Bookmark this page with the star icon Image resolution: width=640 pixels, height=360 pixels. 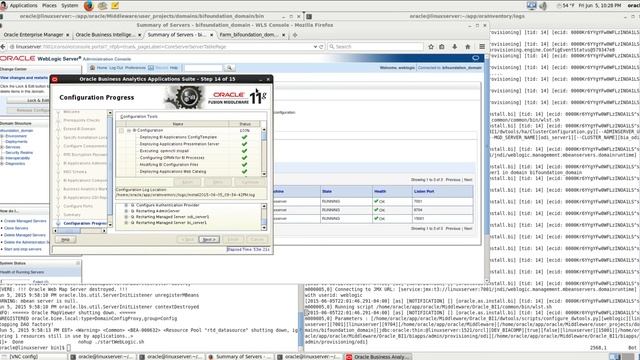pyautogui.click(x=431, y=47)
